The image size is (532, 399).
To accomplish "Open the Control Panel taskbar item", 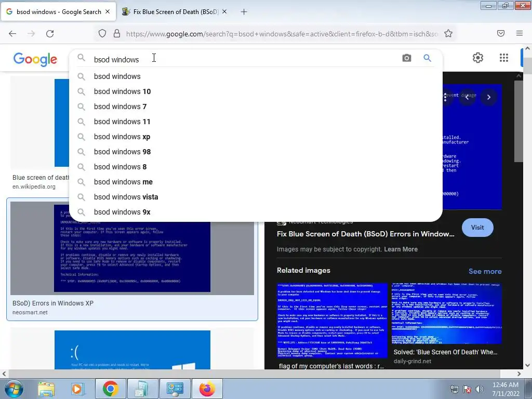I will coord(175,389).
